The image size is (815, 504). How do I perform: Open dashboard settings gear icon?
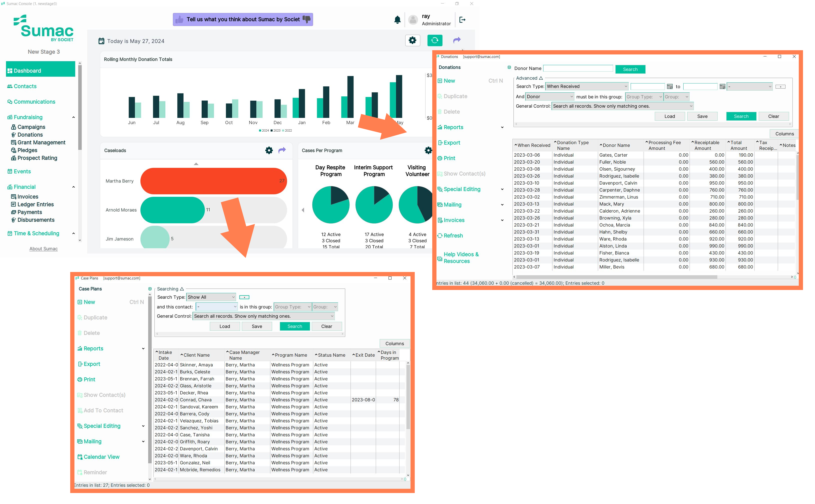pos(412,40)
